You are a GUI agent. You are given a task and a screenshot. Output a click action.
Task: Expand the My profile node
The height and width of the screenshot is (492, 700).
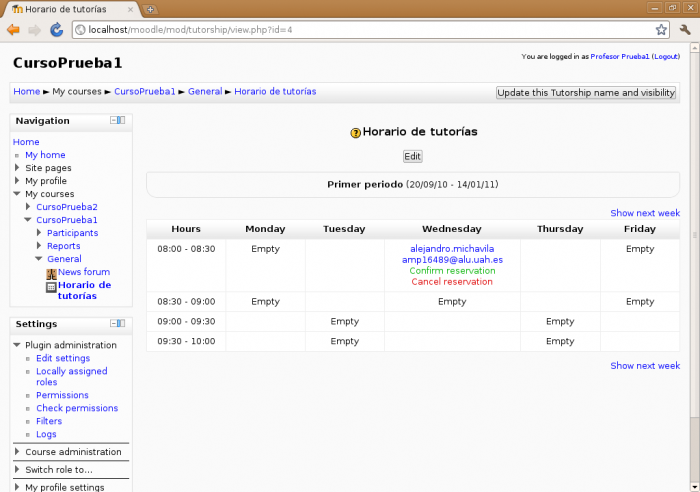click(x=17, y=180)
